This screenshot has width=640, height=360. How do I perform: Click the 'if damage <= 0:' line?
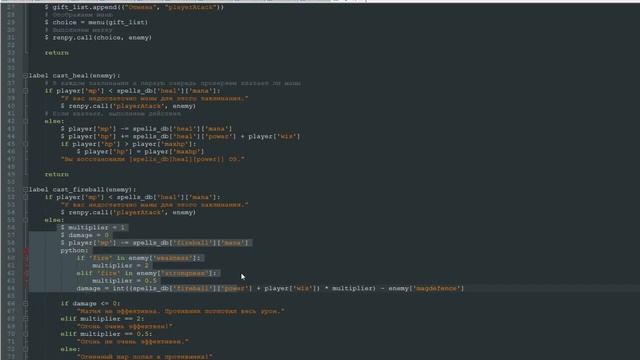click(90, 304)
